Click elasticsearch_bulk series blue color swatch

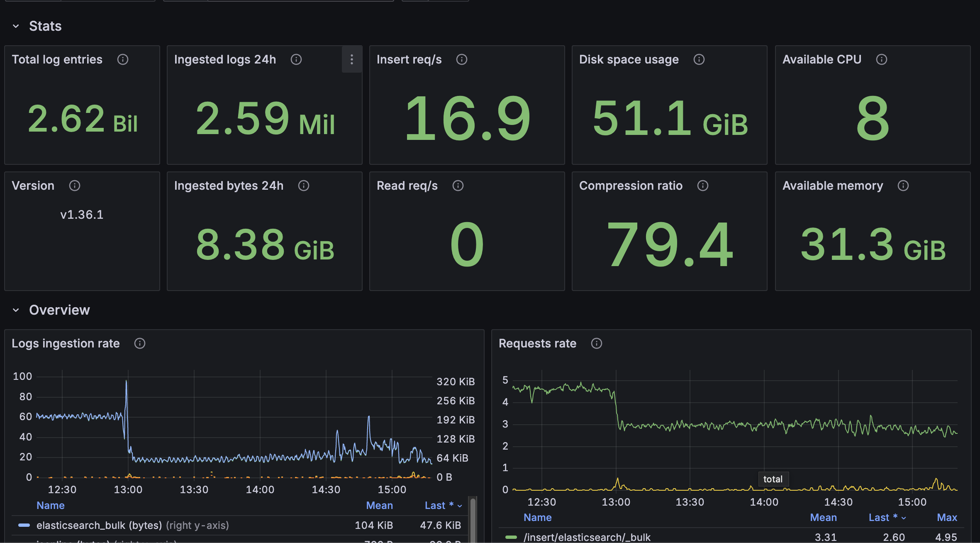point(24,525)
